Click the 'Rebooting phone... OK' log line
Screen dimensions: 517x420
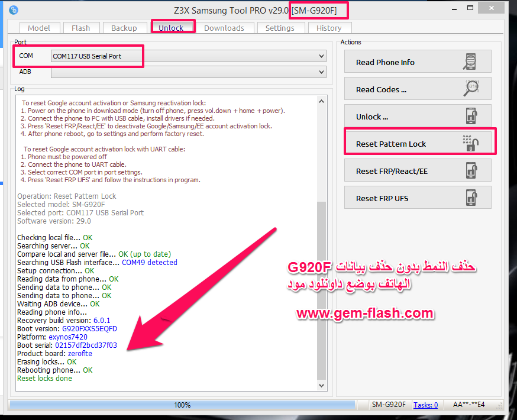[55, 370]
